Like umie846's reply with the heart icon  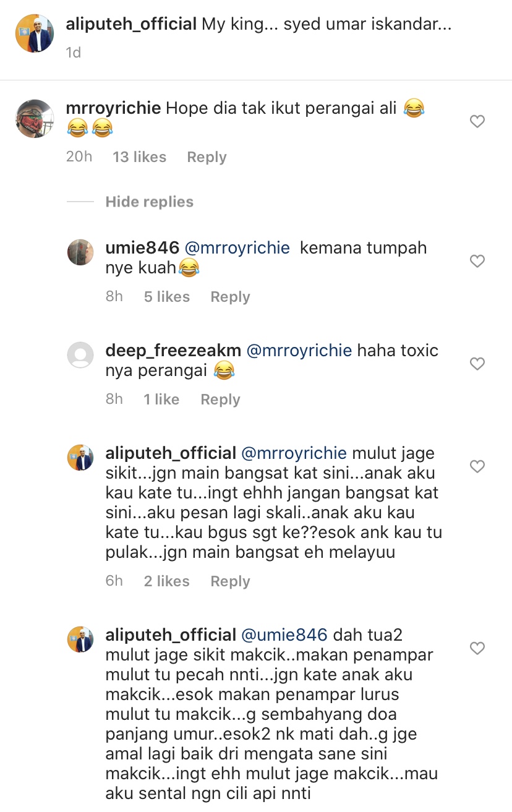tap(477, 262)
